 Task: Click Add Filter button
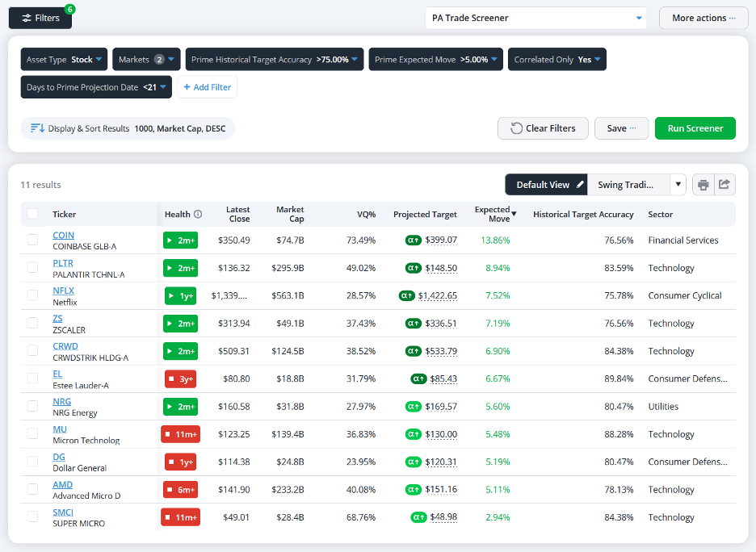pos(208,87)
